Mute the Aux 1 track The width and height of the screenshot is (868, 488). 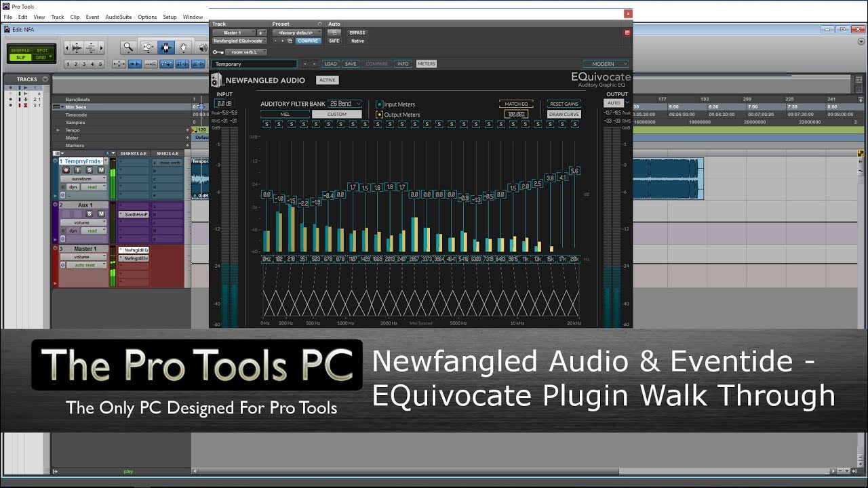tap(101, 213)
